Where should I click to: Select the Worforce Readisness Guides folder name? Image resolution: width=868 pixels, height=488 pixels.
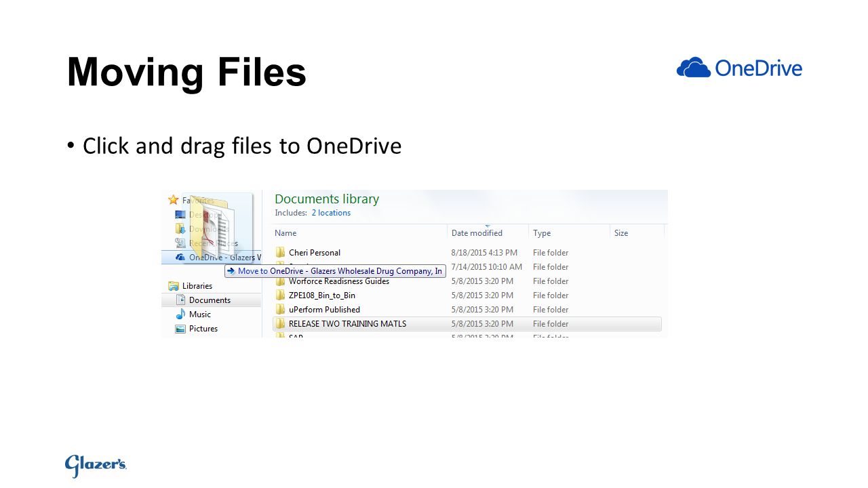click(339, 281)
